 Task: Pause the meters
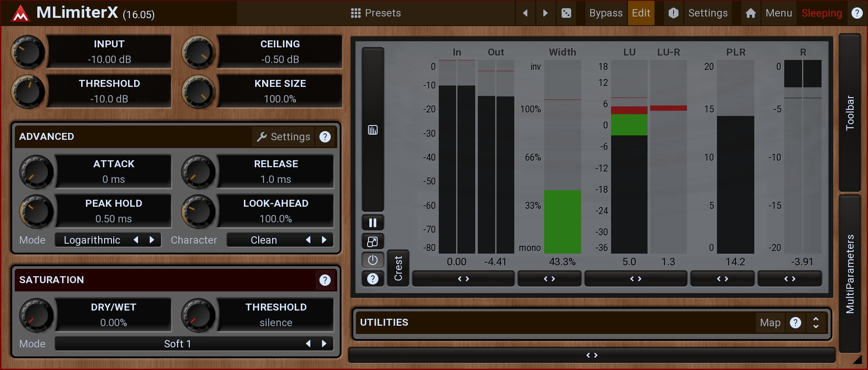pyautogui.click(x=373, y=223)
